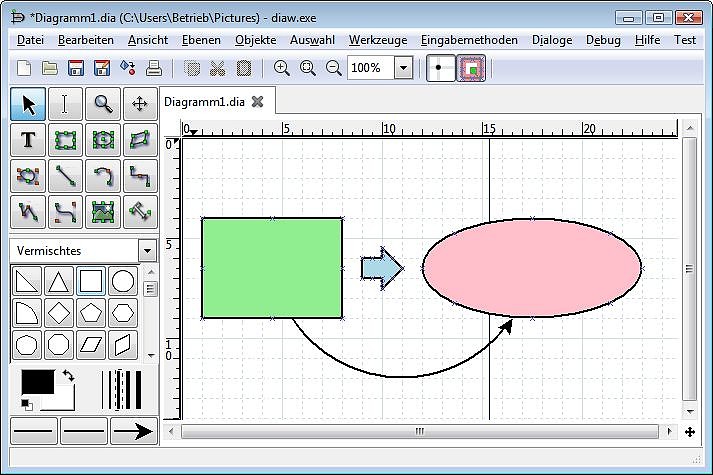Open the Auswahl menu
Image resolution: width=713 pixels, height=475 pixels.
pyautogui.click(x=312, y=40)
